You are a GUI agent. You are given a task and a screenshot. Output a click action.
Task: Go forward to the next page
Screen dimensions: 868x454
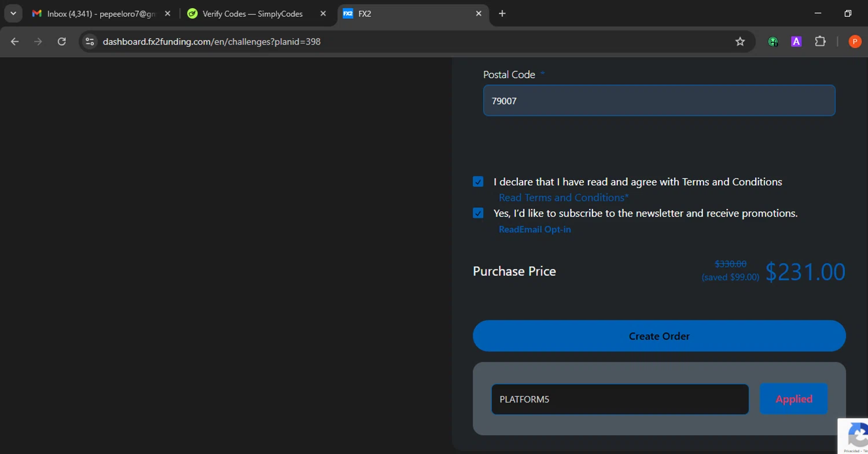(38, 42)
